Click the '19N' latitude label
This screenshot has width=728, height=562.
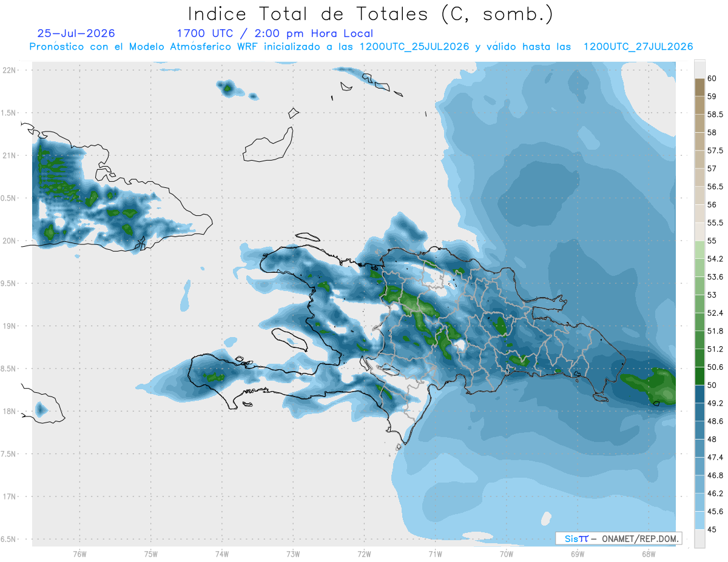9,326
